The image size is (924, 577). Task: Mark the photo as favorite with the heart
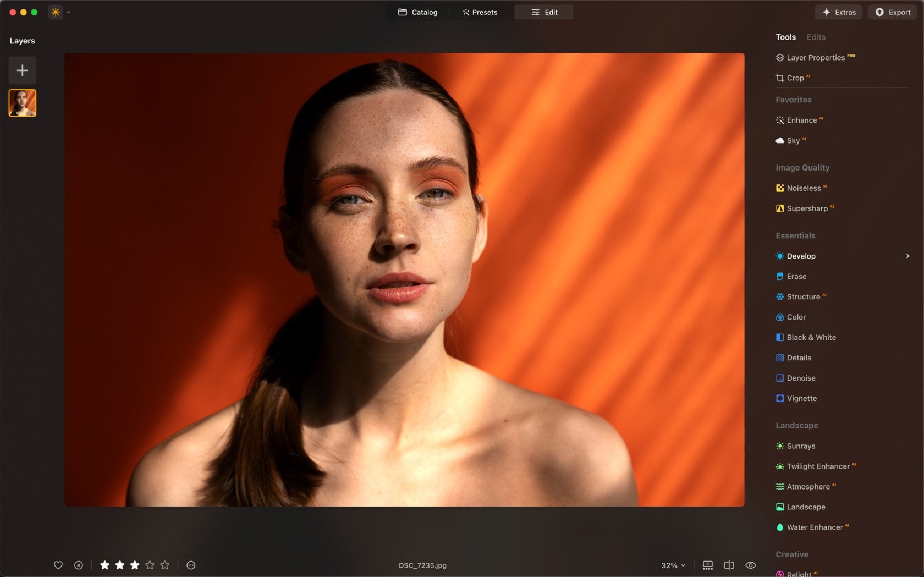coord(58,565)
